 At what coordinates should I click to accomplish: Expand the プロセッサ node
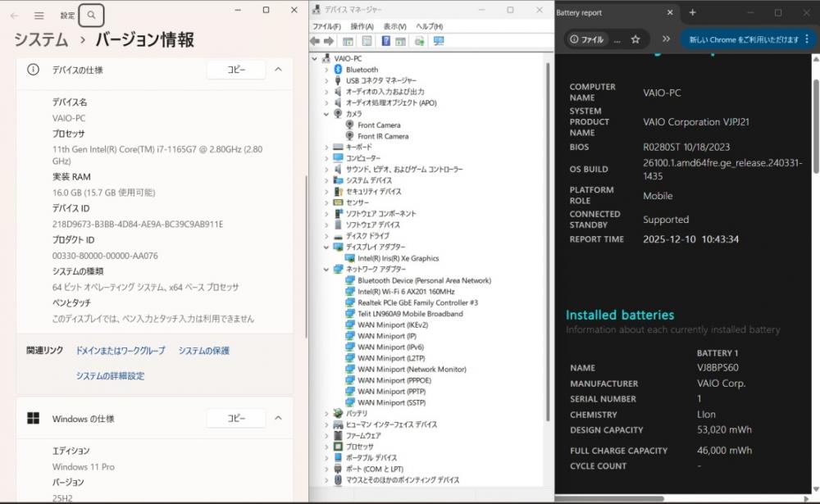[326, 447]
